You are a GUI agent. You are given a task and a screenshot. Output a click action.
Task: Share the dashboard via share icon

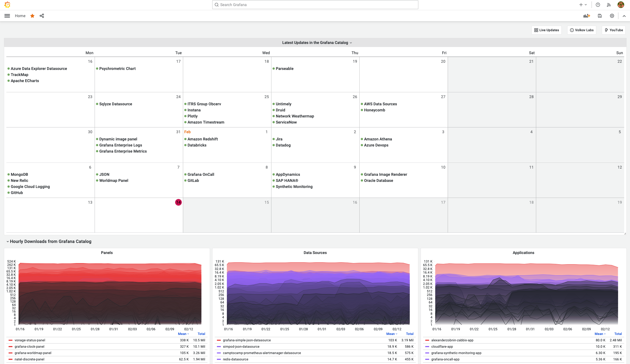[x=42, y=16]
